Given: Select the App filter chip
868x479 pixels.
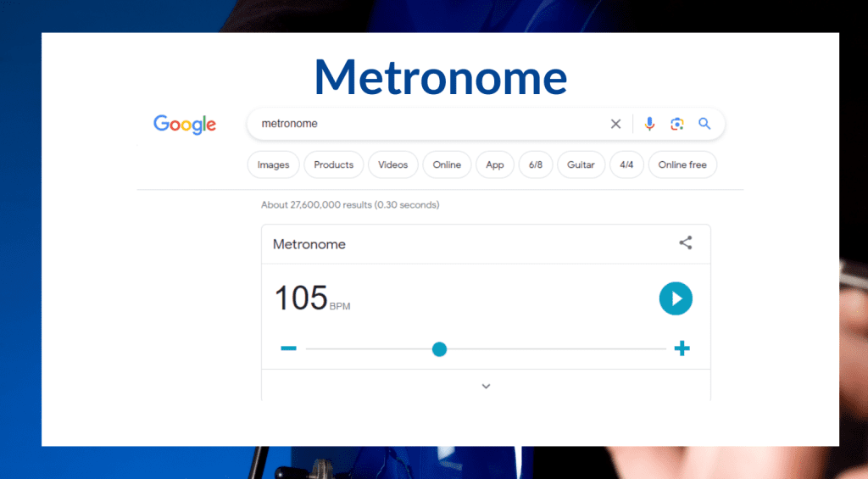Looking at the screenshot, I should coord(495,164).
